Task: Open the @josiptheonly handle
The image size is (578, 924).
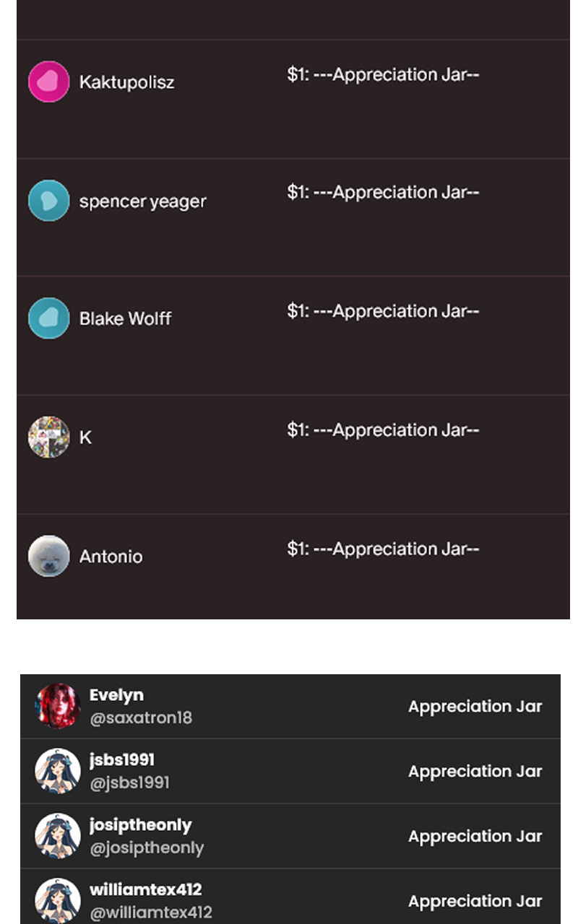Action: pyautogui.click(x=147, y=847)
